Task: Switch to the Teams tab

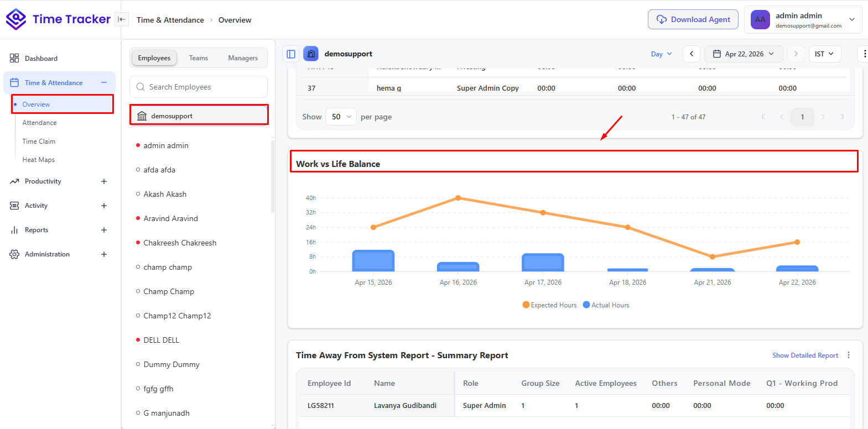Action: (x=199, y=58)
